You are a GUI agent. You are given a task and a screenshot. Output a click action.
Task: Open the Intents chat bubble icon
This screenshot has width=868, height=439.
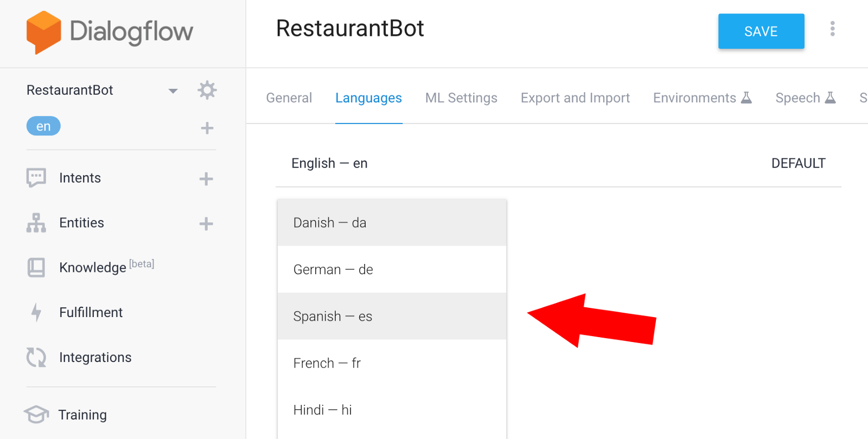[36, 178]
